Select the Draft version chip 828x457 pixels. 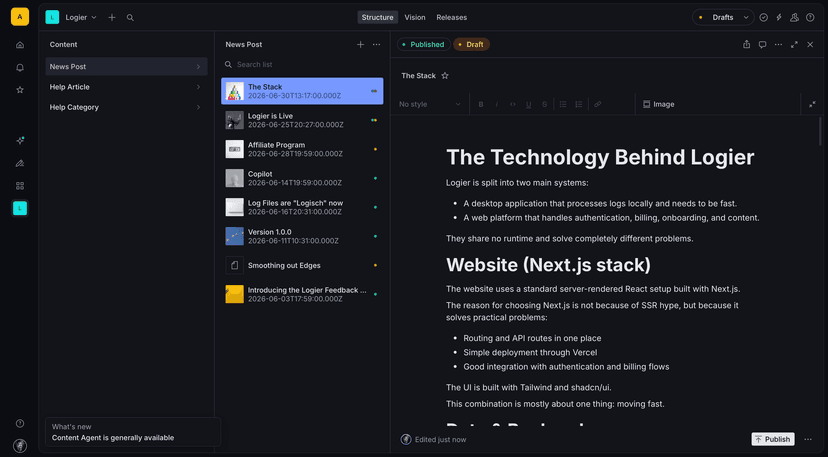pos(472,44)
